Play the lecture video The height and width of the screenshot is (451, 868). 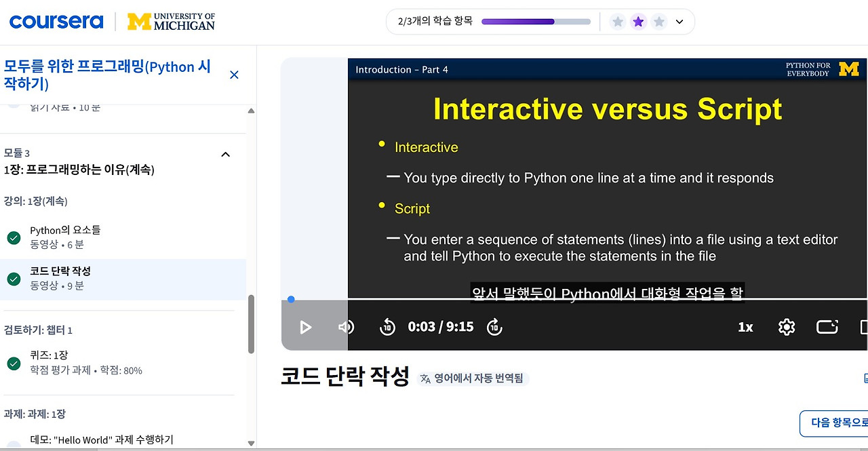point(305,328)
